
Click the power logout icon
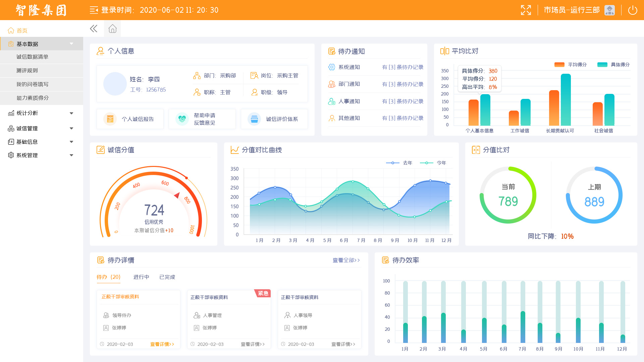pyautogui.click(x=632, y=10)
